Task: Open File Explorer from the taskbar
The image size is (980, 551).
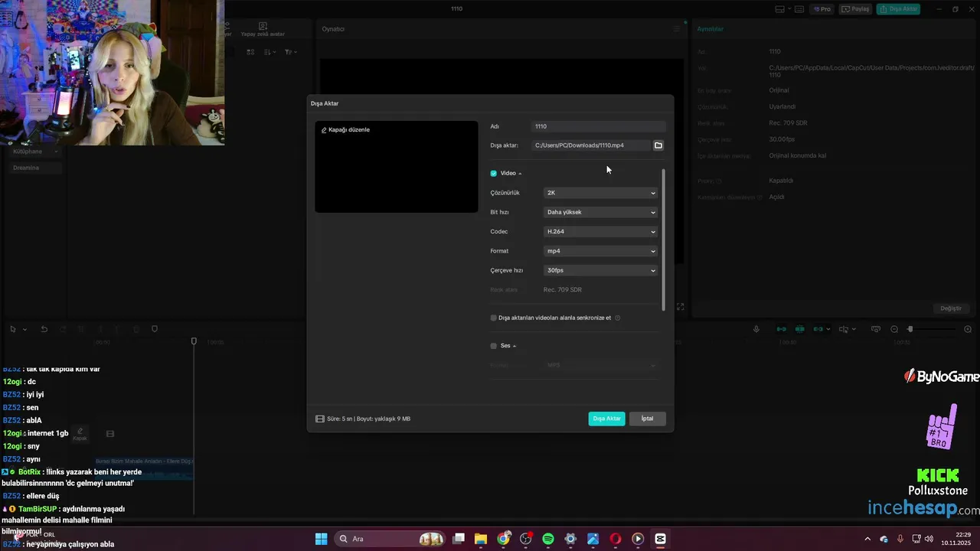Action: pos(481,539)
